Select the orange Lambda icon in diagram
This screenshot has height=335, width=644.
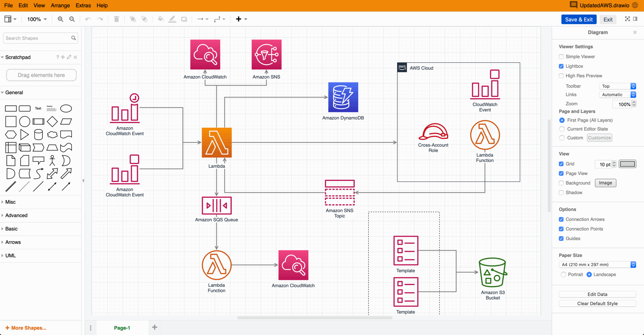217,142
